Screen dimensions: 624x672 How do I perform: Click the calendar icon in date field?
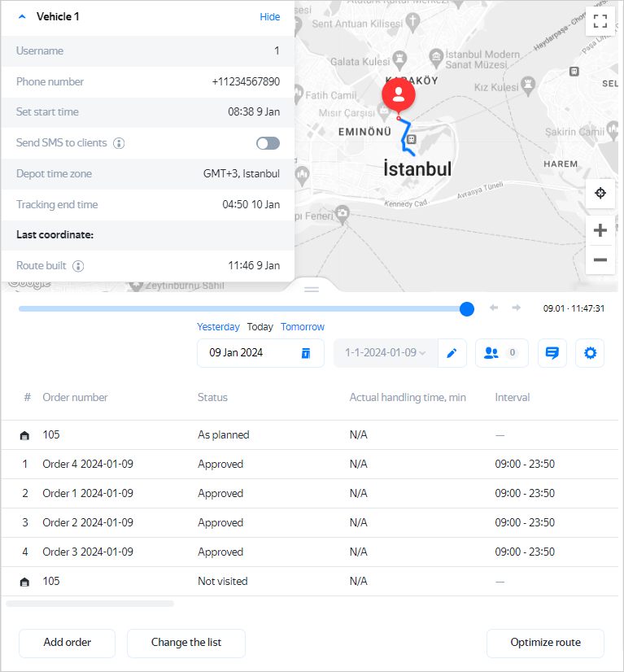click(306, 353)
